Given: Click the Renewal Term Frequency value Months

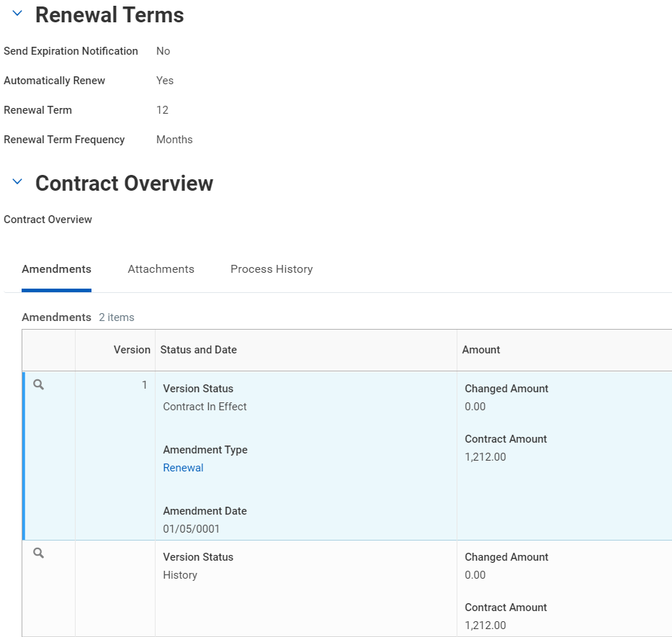Looking at the screenshot, I should pos(174,140).
